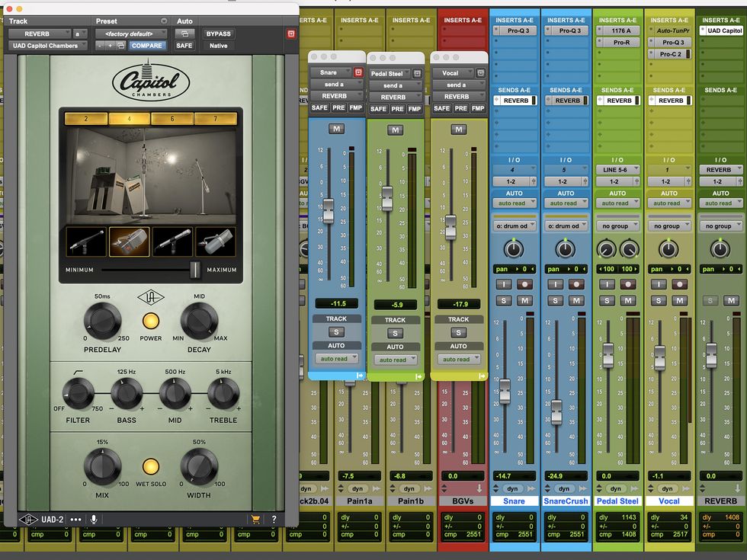
Task: Open REVERB send on Vocal track
Action: [x=669, y=101]
